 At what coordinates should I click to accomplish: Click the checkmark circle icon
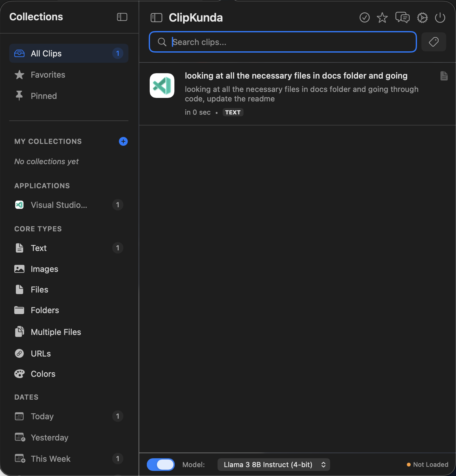click(364, 17)
